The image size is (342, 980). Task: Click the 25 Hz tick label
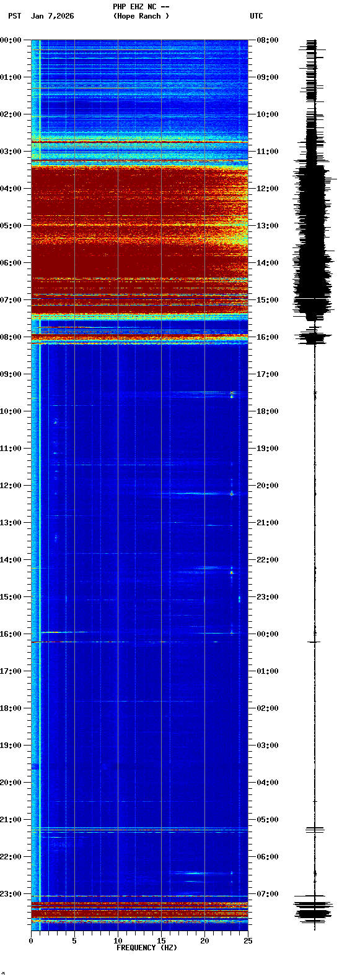pyautogui.click(x=248, y=941)
